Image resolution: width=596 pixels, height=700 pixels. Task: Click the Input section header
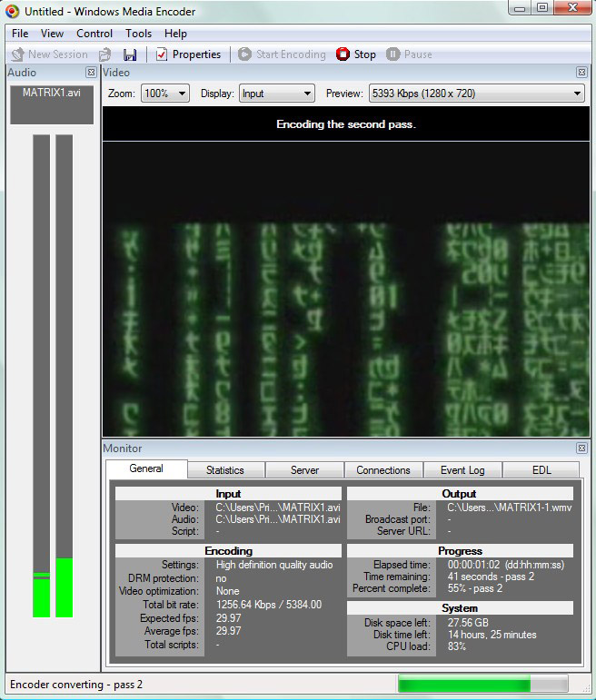228,493
